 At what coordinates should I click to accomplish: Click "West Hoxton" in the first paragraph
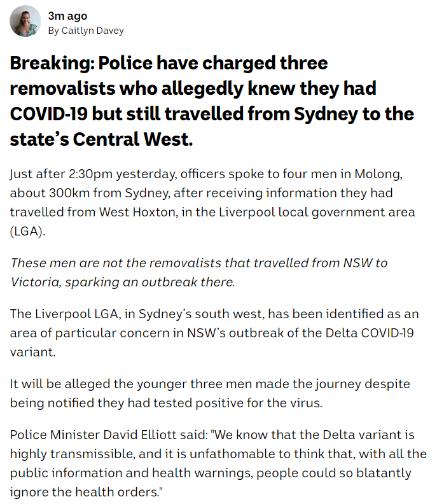tap(131, 211)
